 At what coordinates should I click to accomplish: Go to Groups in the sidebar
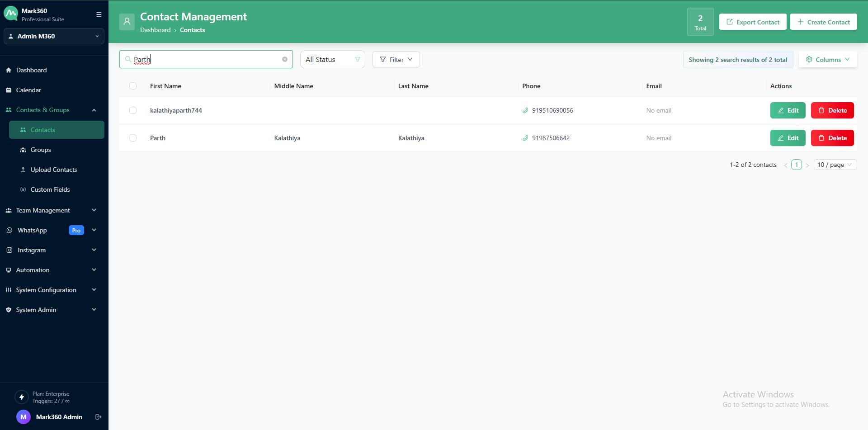41,150
